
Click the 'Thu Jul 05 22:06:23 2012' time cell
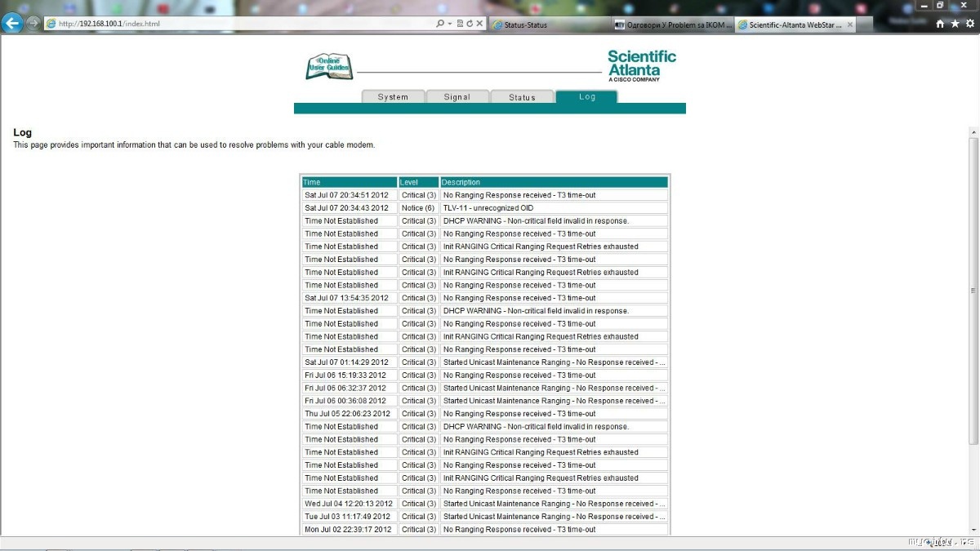[x=350, y=414]
